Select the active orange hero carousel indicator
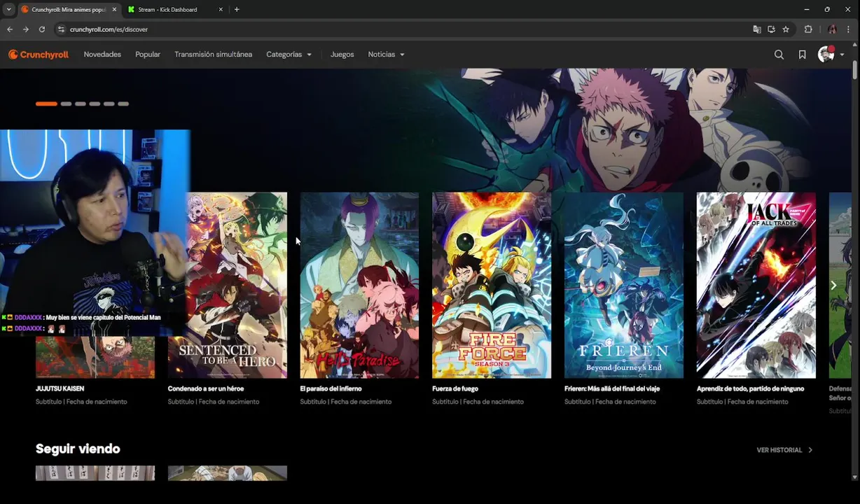This screenshot has height=504, width=860. coord(46,104)
